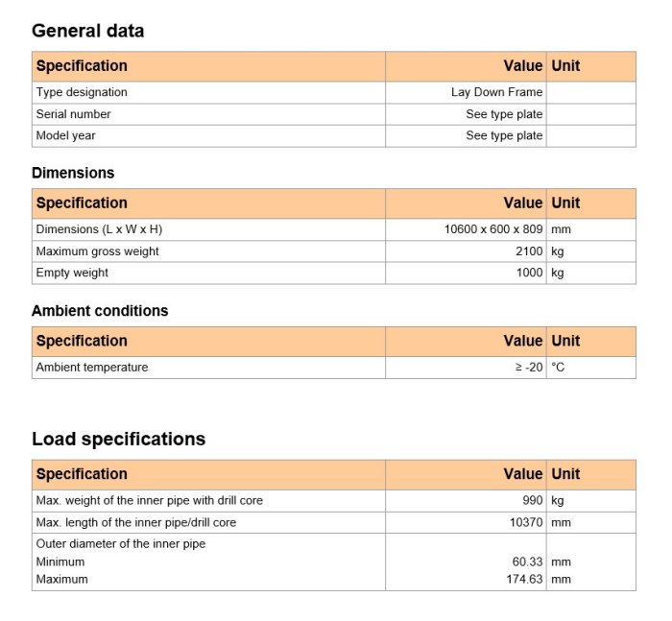Select the Type designation row label
Screen dimensions: 672x621
click(82, 92)
